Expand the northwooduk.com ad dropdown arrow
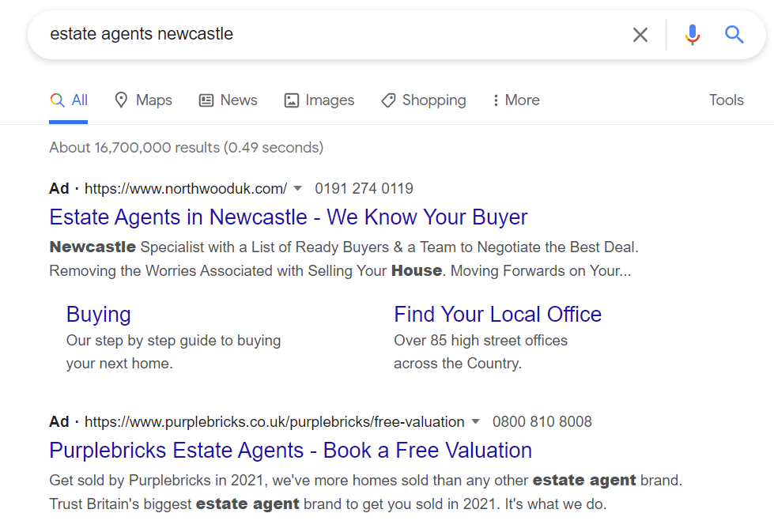 coord(297,188)
